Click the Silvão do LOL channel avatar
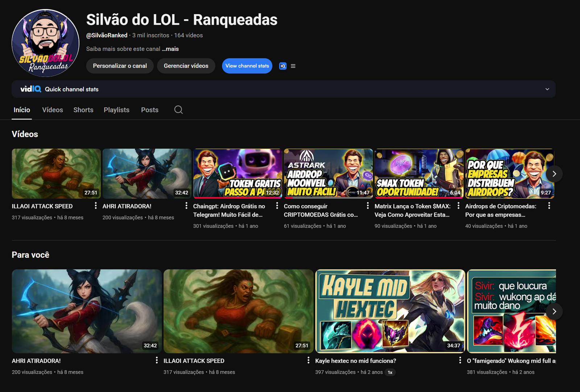580x392 pixels. [x=45, y=43]
